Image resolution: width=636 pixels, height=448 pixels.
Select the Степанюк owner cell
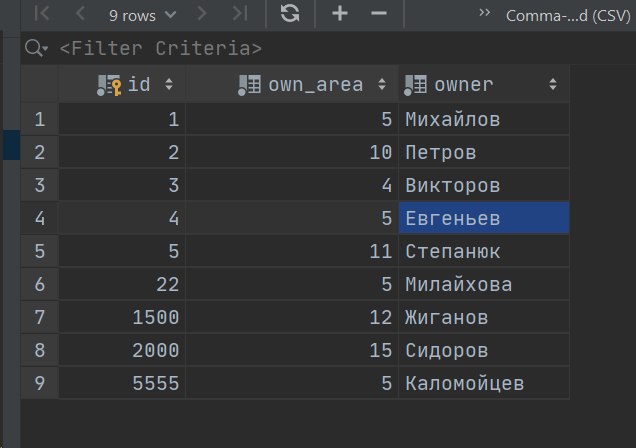(484, 251)
